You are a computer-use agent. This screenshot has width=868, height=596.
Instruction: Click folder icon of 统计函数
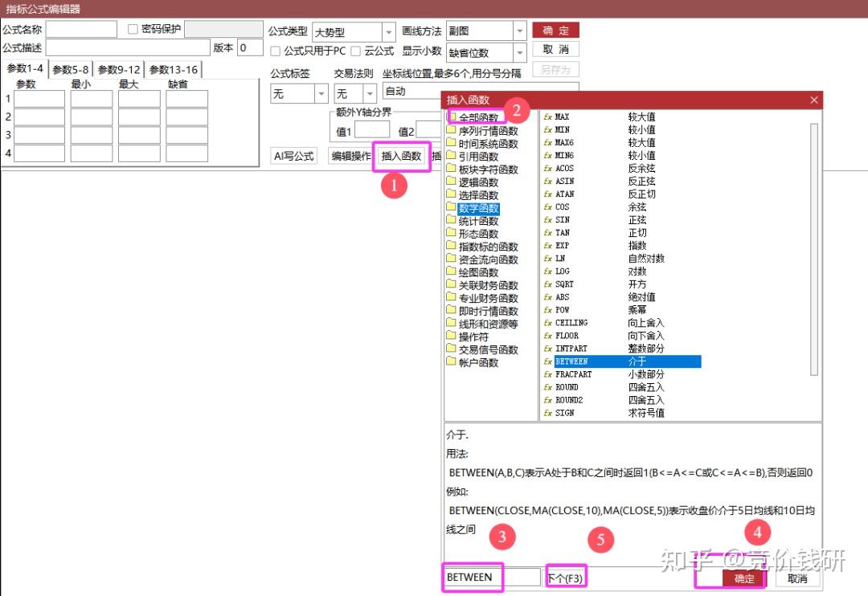[x=451, y=221]
